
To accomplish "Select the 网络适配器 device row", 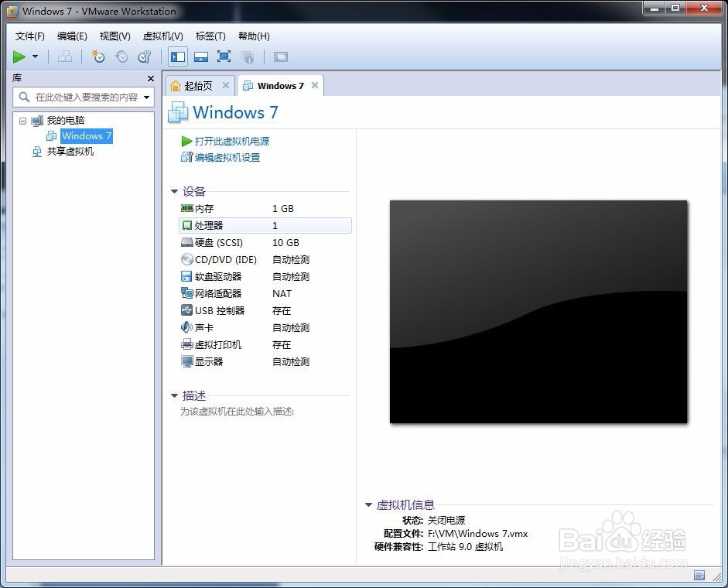I will click(x=265, y=293).
